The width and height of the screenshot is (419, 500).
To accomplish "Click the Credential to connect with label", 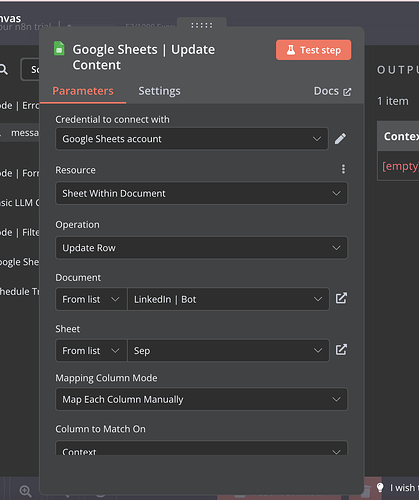I will pyautogui.click(x=112, y=119).
